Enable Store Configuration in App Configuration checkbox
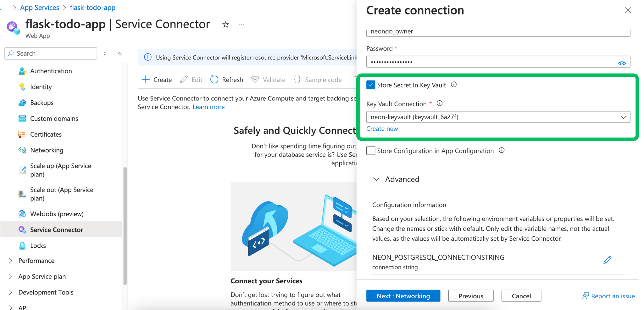The image size is (644, 310). 371,151
